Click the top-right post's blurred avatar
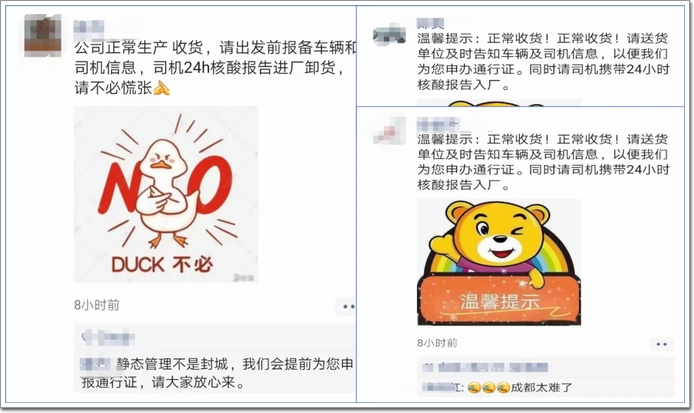 point(389,35)
